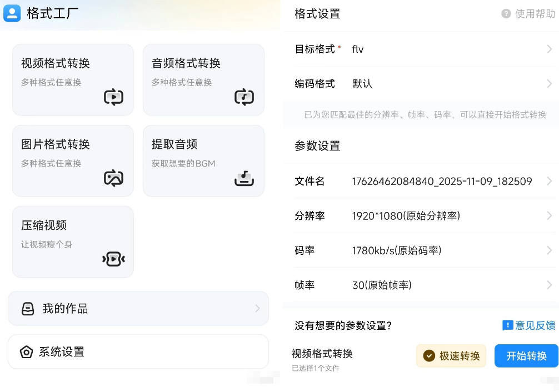Click the system settings hexagon icon
The width and height of the screenshot is (559, 392).
[x=26, y=352]
